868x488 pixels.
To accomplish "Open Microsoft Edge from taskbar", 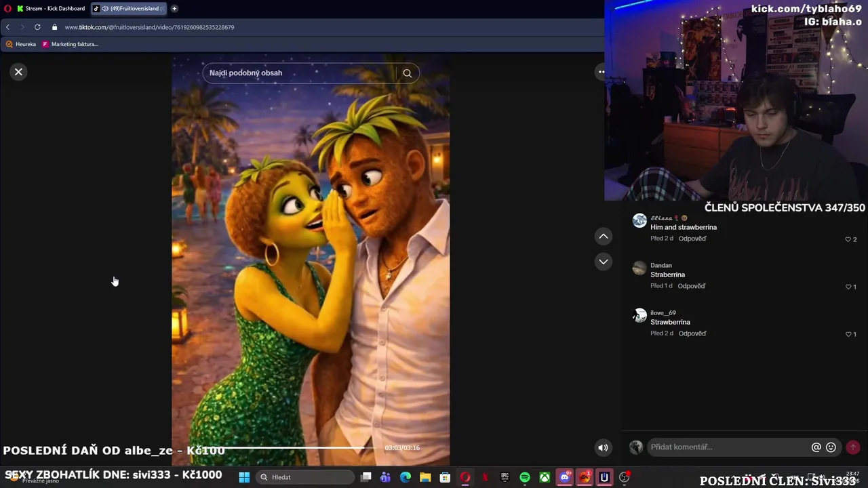I will click(x=406, y=477).
